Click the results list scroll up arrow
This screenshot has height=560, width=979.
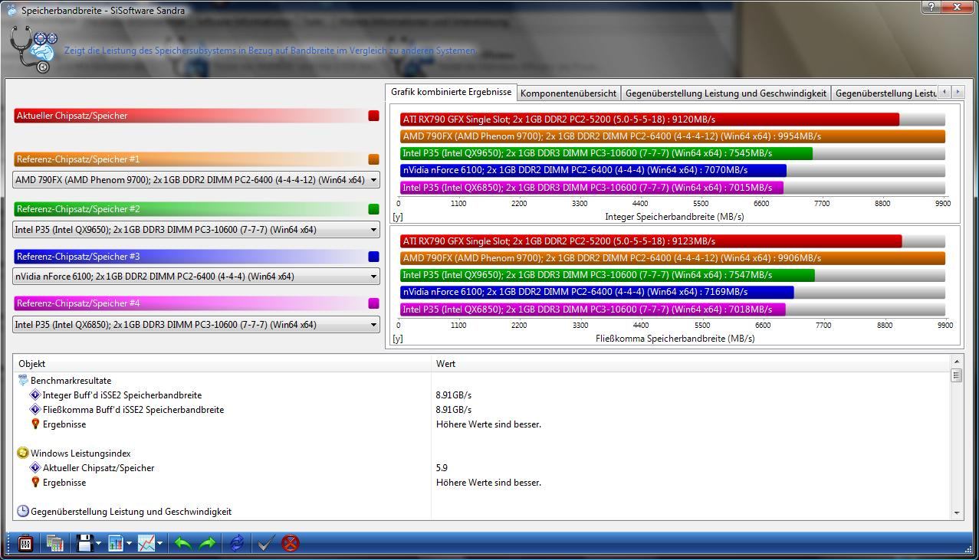(957, 361)
